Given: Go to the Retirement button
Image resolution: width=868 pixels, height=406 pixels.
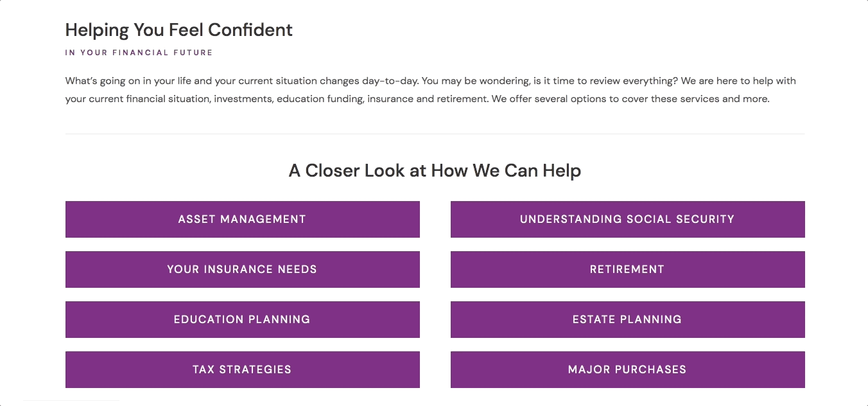Looking at the screenshot, I should (627, 269).
